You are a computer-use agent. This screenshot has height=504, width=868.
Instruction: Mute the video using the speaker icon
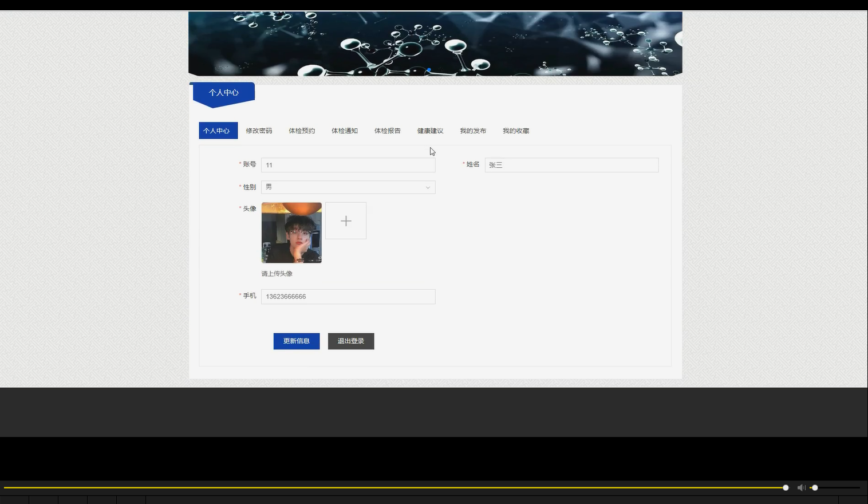click(801, 487)
